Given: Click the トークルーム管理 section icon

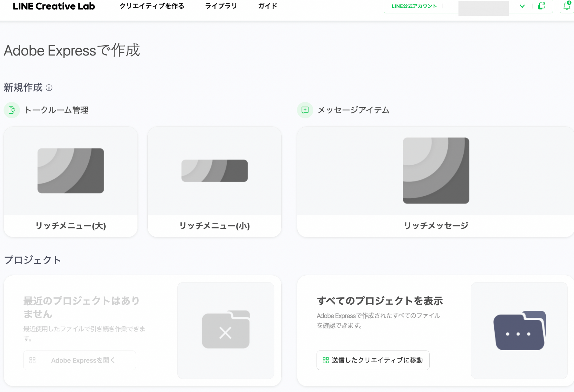Looking at the screenshot, I should [11, 110].
